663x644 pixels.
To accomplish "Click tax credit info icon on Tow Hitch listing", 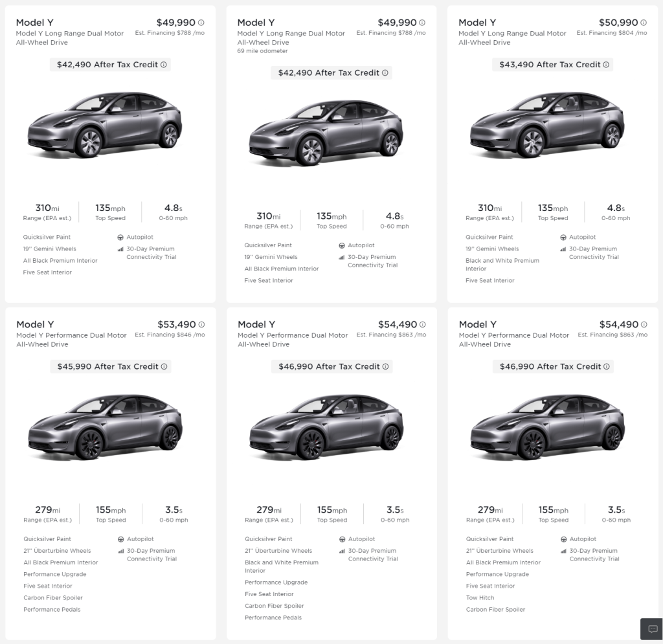I will click(607, 366).
